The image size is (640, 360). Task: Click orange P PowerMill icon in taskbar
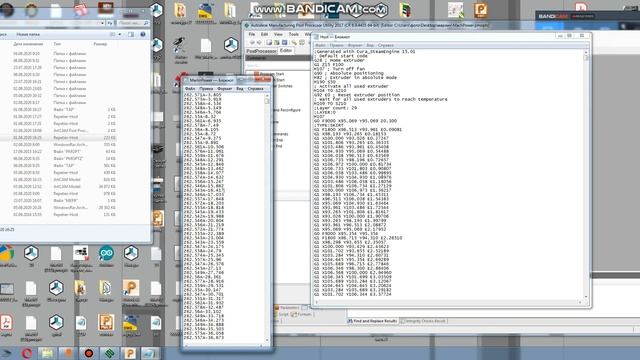pos(129,353)
